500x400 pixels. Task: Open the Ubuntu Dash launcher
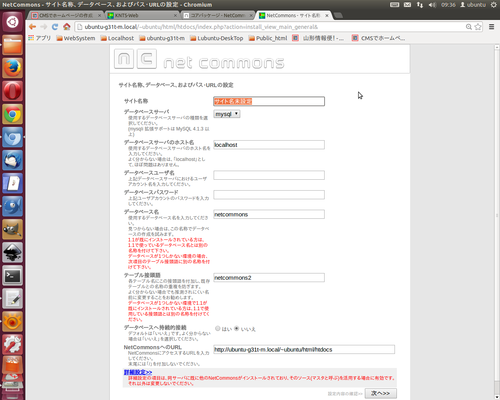click(x=13, y=22)
